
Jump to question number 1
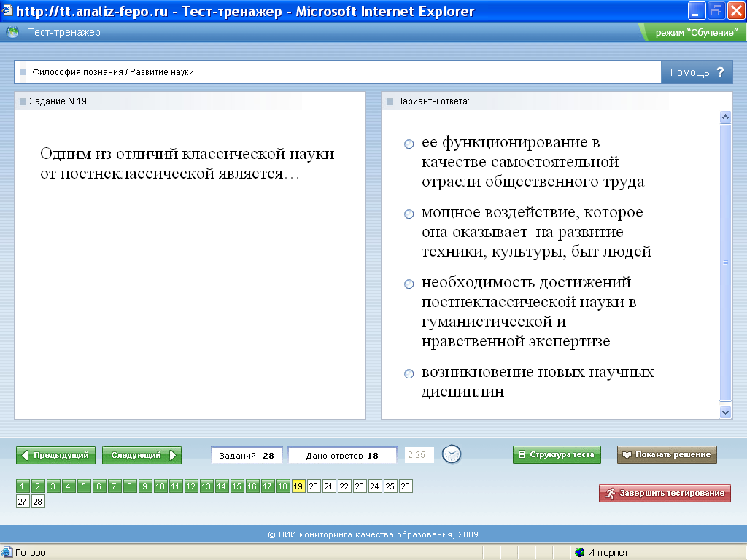23,486
